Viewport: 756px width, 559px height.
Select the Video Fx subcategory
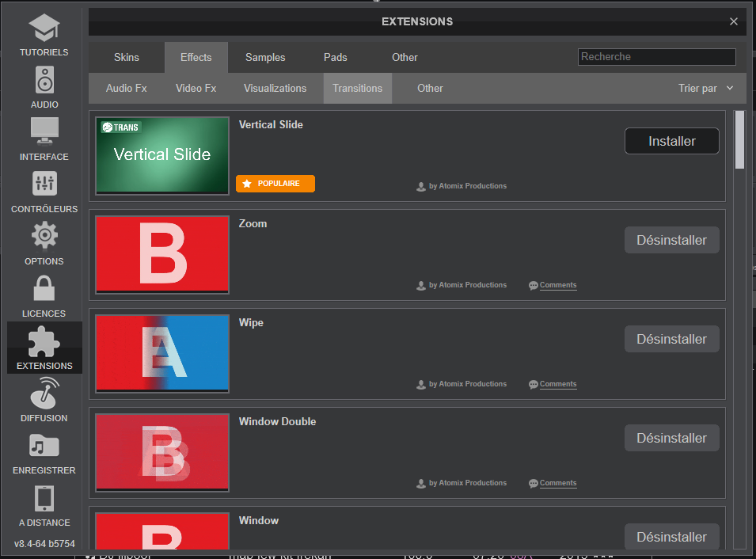tap(196, 89)
